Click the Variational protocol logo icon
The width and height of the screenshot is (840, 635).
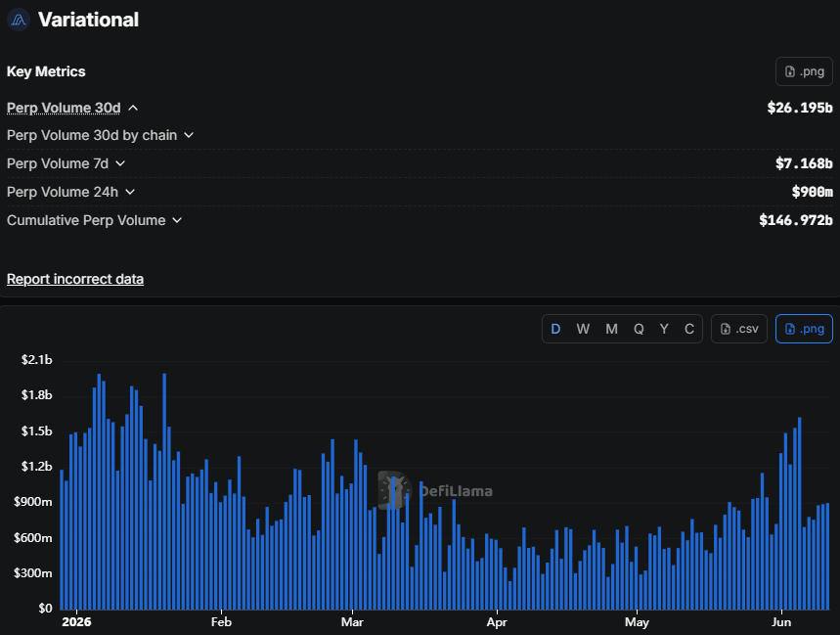click(19, 20)
